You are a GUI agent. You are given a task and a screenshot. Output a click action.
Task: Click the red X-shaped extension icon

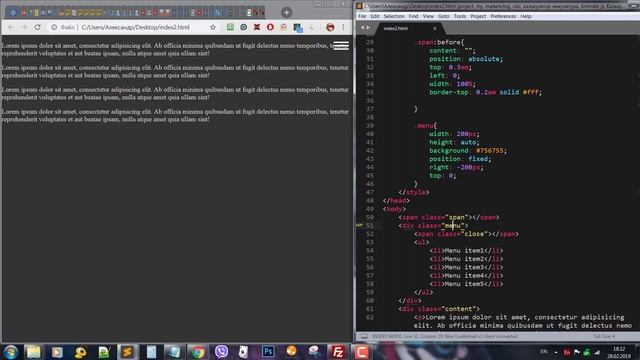[x=257, y=27]
